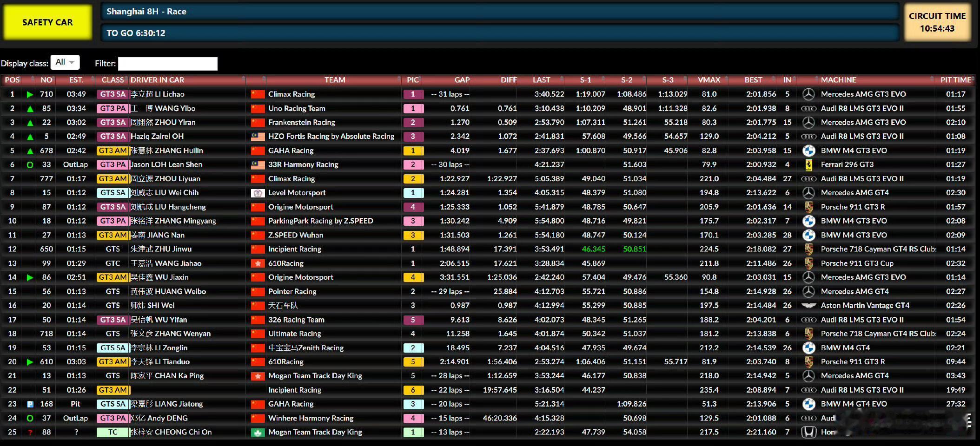980x446 pixels.
Task: Click the Malaysia flag beside HZO Fortis Racing
Action: click(258, 137)
